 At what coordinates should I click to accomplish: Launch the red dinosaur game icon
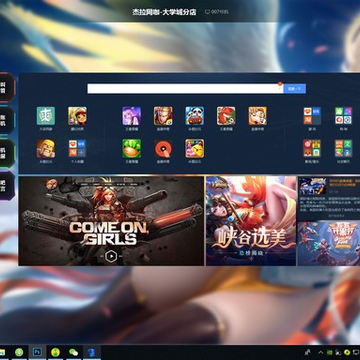point(226,116)
